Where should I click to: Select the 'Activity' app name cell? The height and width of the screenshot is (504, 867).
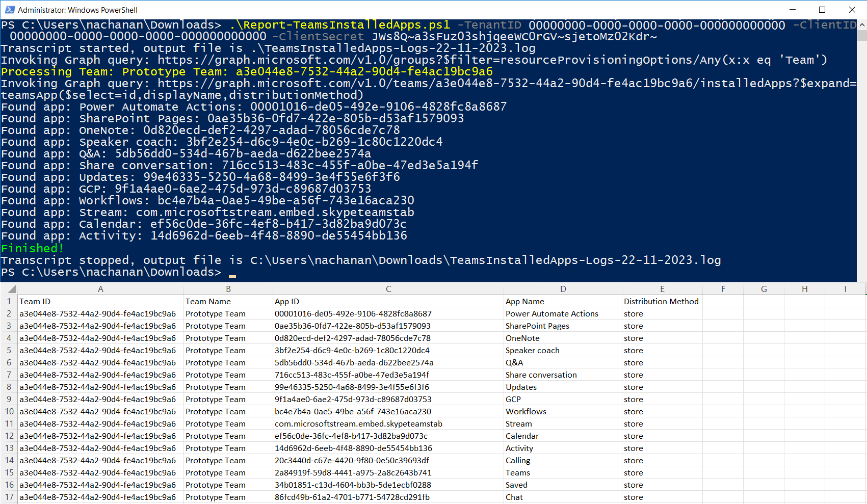pos(563,448)
